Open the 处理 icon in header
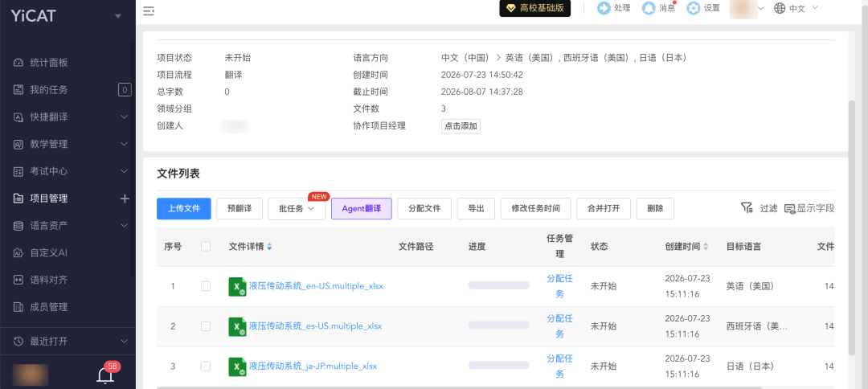The height and width of the screenshot is (389, 868). click(x=604, y=8)
